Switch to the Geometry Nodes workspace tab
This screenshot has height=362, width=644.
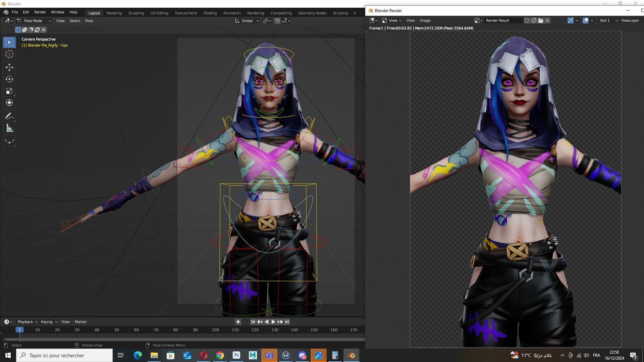(x=312, y=13)
